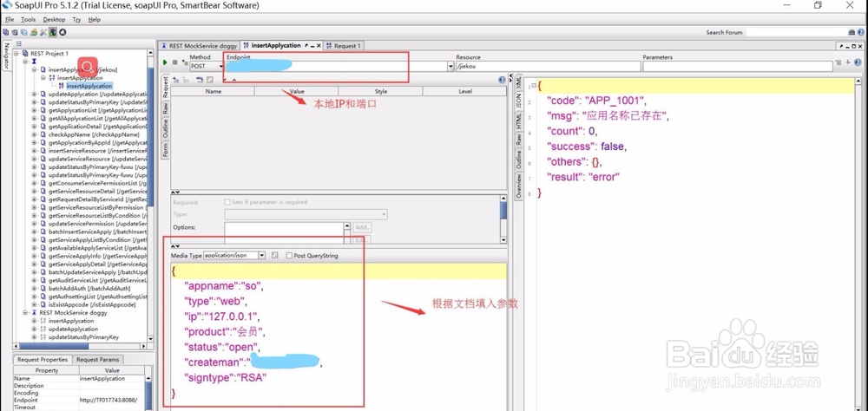The width and height of the screenshot is (868, 411).
Task: Click the Endpoint property value cell
Action: (112, 400)
